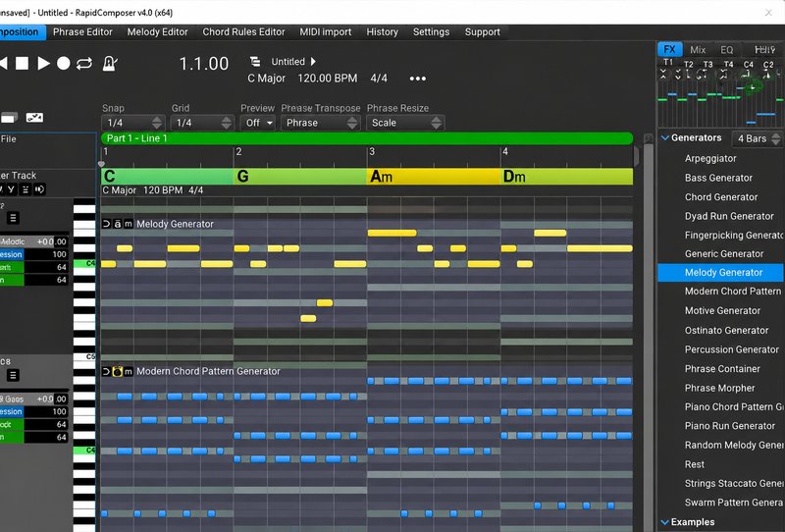Screen dimensions: 785x532
Task: Switch to the Phrase Editor tab
Action: [82, 32]
